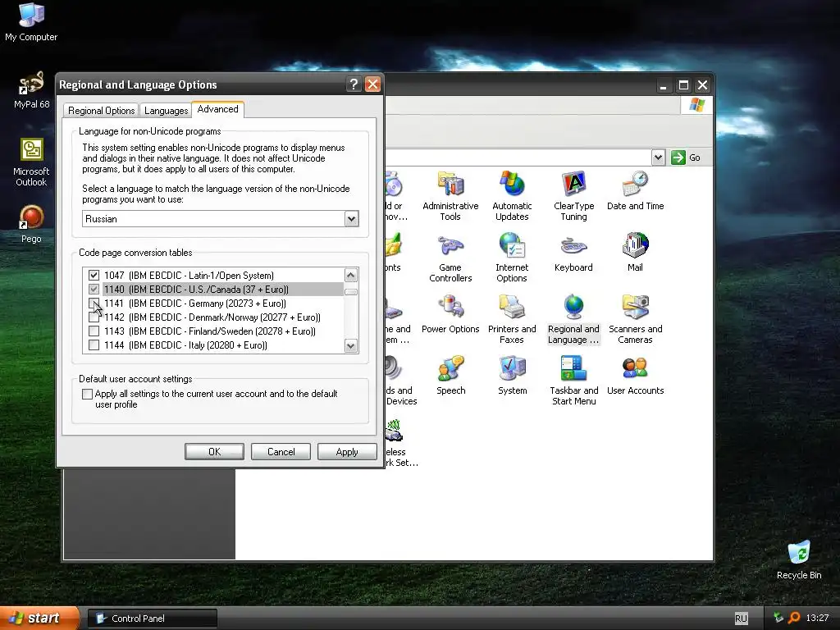Enable apply settings to default user profile
The image size is (840, 630).
pos(87,394)
